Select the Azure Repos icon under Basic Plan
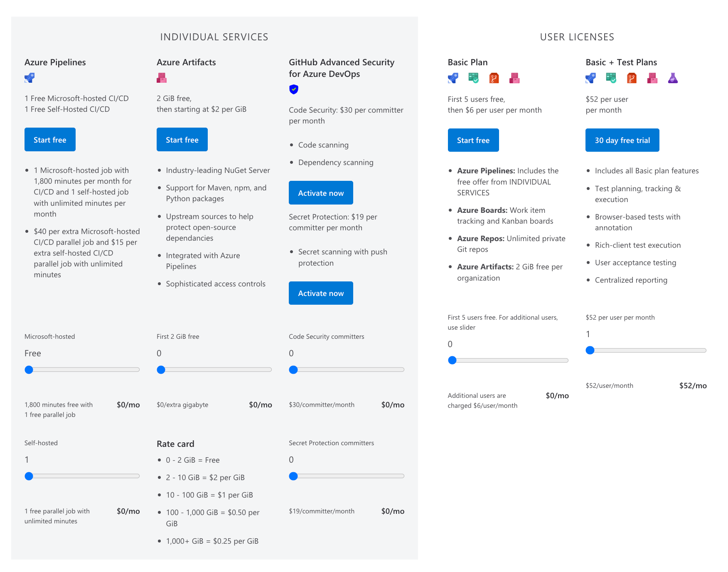Image resolution: width=728 pixels, height=572 pixels. [x=494, y=78]
